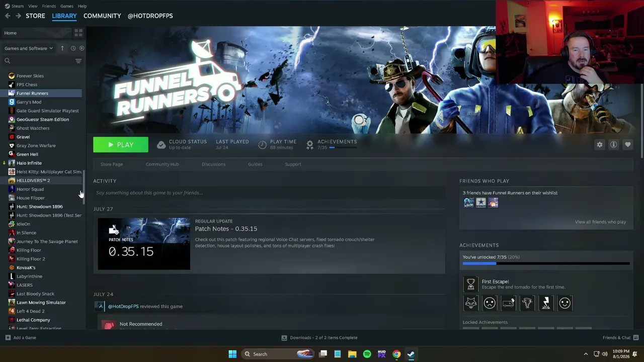Open the smiley face achievement icon

coord(565,303)
